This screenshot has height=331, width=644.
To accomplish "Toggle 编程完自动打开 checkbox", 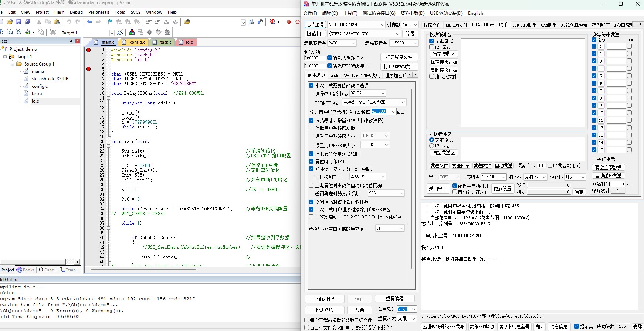I will click(454, 186).
